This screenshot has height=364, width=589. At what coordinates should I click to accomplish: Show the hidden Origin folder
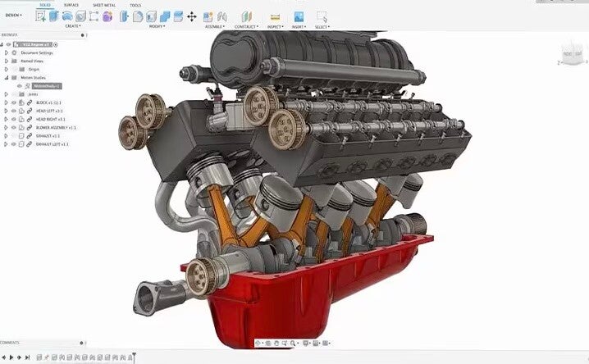[x=14, y=69]
